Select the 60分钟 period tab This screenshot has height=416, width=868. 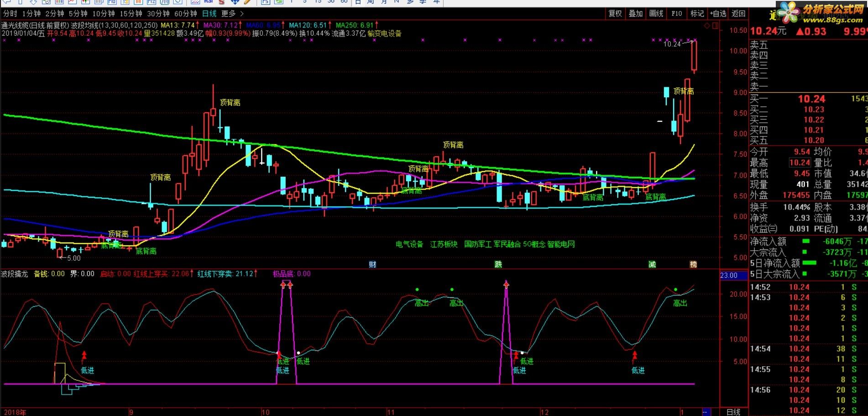(x=186, y=14)
